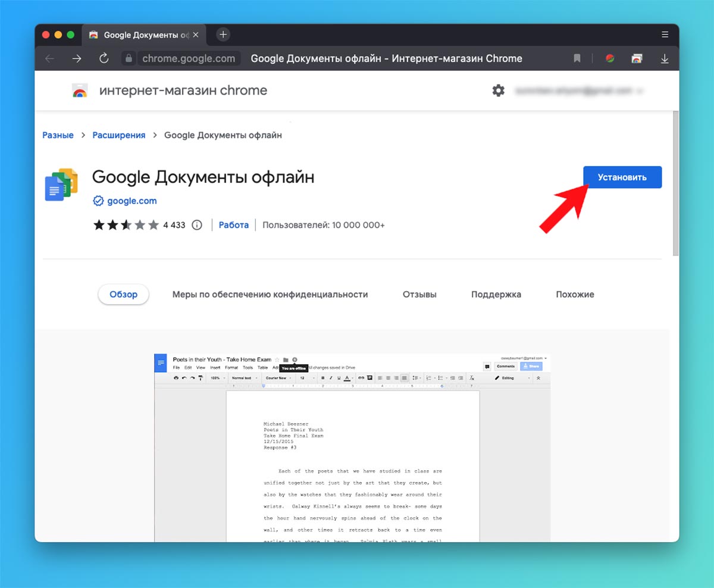Screen dimensions: 714x588
Task: Open the browser hamburger menu
Action: (665, 34)
